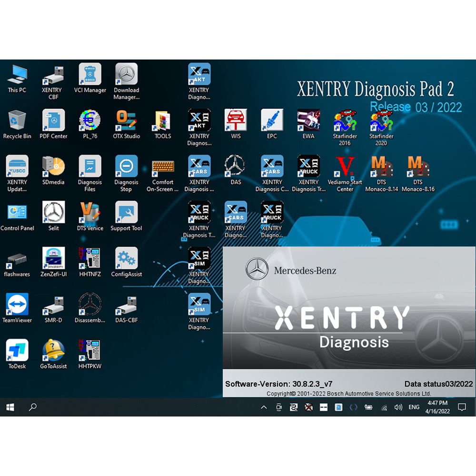Open the Download Manager shortcut
Viewport: 476px width, 476px height.
coord(126,81)
